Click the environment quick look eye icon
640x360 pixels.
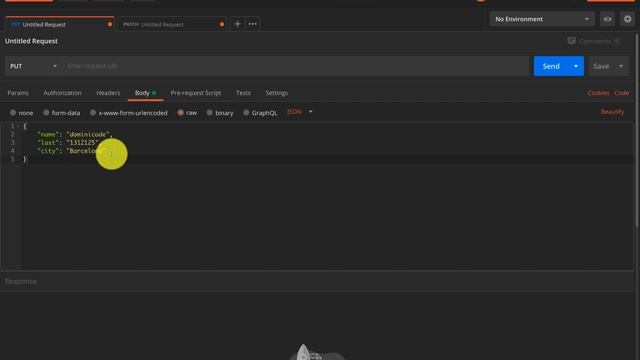(x=607, y=19)
